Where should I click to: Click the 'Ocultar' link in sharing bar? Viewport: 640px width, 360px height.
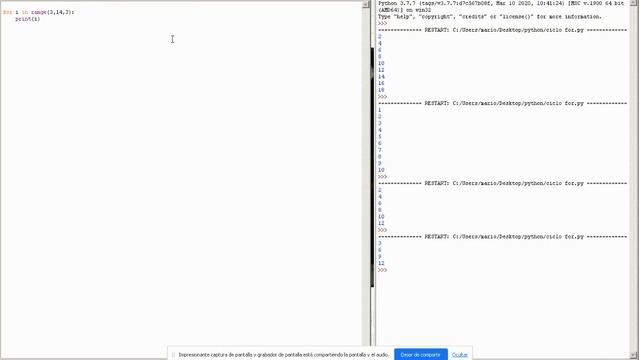(x=459, y=355)
